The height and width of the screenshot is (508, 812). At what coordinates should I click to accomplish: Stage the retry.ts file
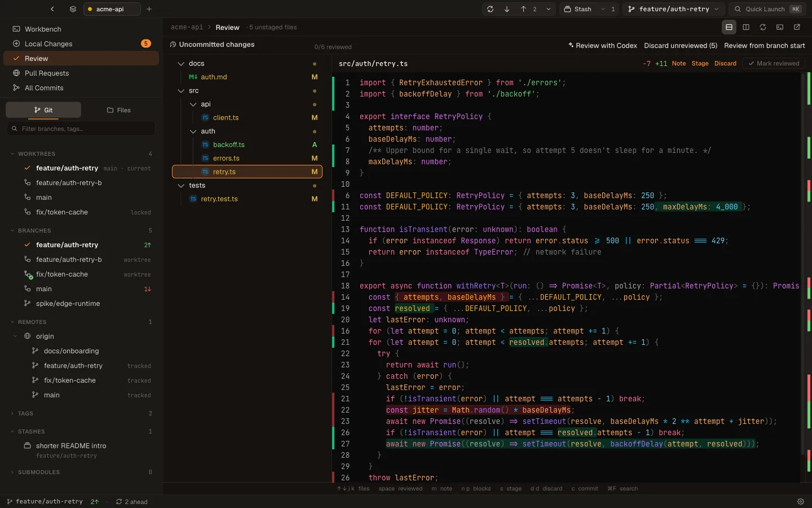tap(700, 63)
